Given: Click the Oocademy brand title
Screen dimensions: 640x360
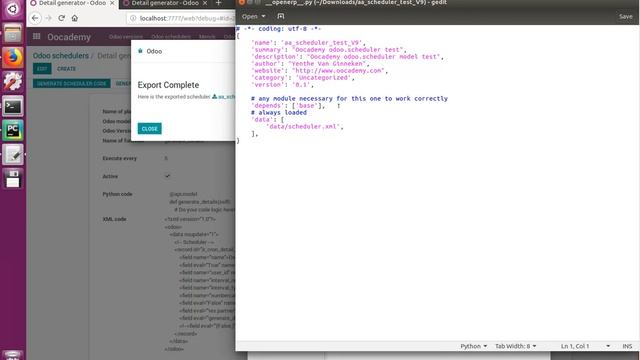Looking at the screenshot, I should tap(69, 37).
